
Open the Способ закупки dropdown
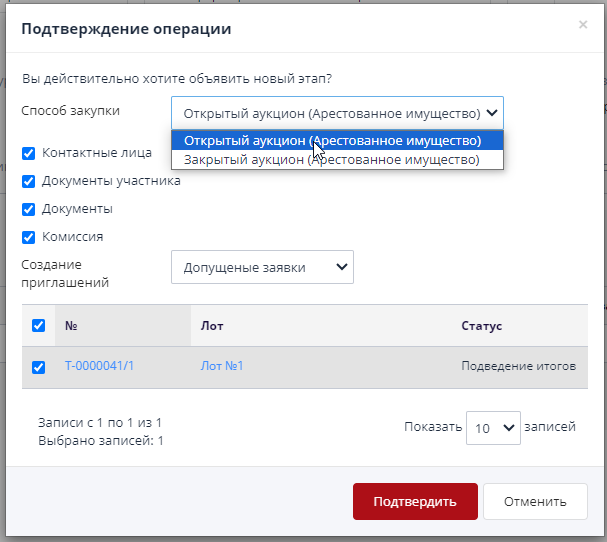click(x=337, y=113)
